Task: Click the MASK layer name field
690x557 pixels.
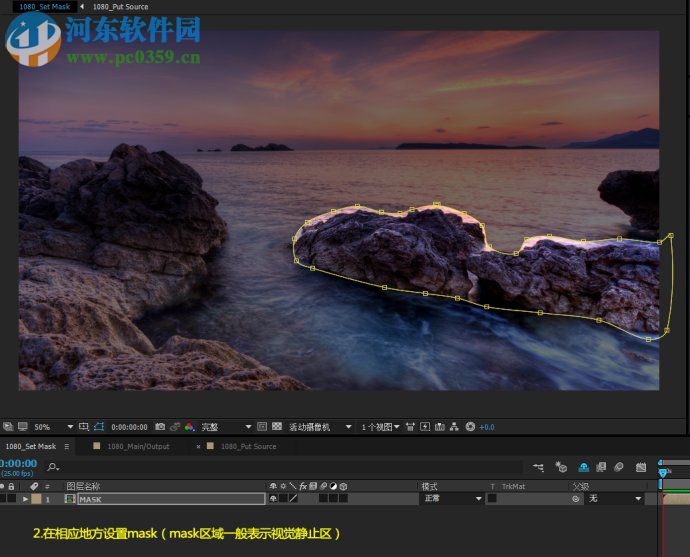Action: click(172, 499)
